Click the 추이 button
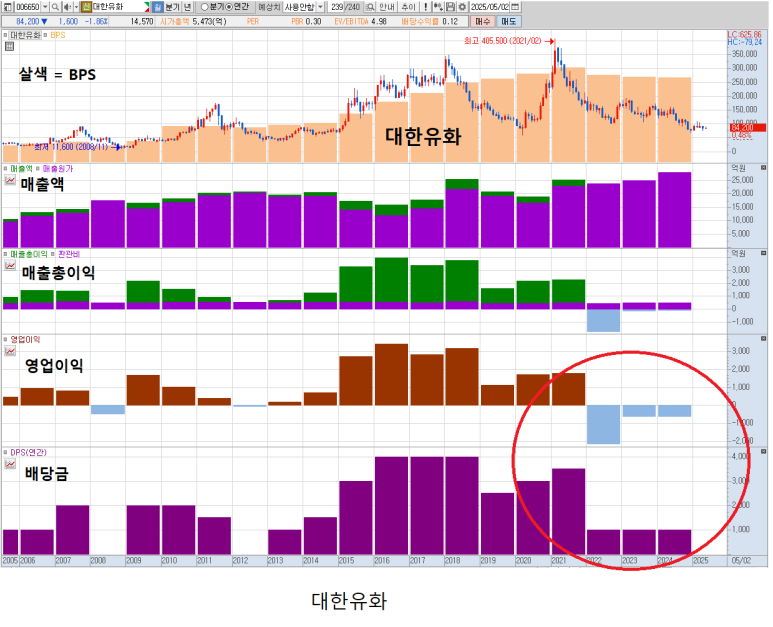The height and width of the screenshot is (627, 773). [x=409, y=7]
